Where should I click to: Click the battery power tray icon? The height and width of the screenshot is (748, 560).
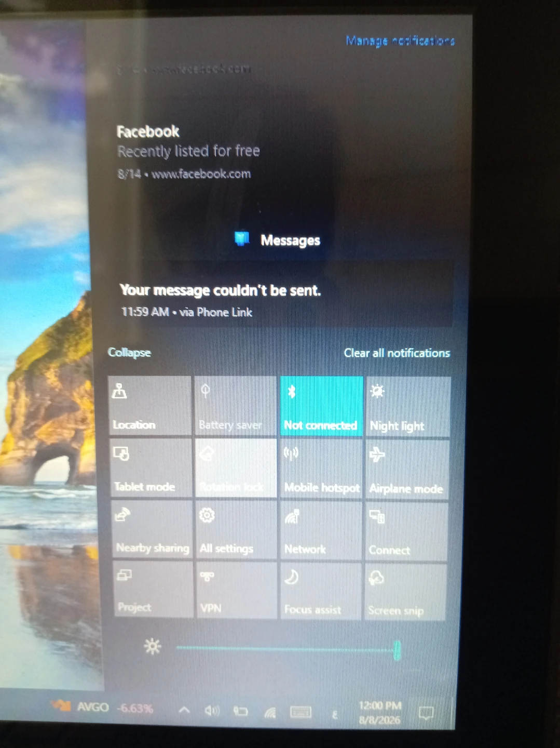point(240,711)
